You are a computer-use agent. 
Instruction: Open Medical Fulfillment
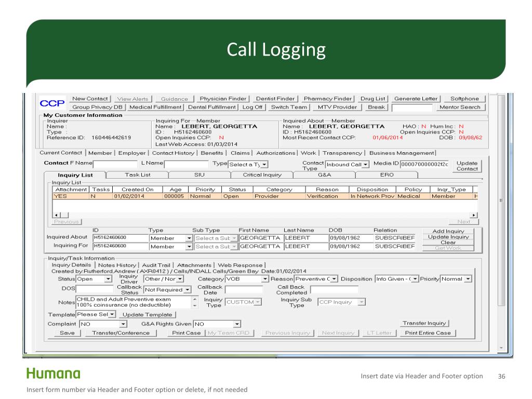(155, 107)
